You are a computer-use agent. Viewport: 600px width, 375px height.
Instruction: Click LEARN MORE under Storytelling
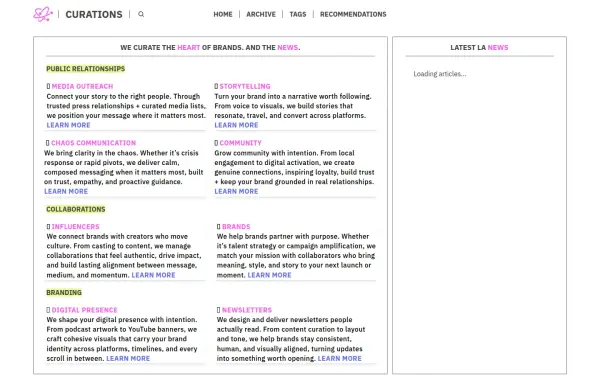point(236,125)
